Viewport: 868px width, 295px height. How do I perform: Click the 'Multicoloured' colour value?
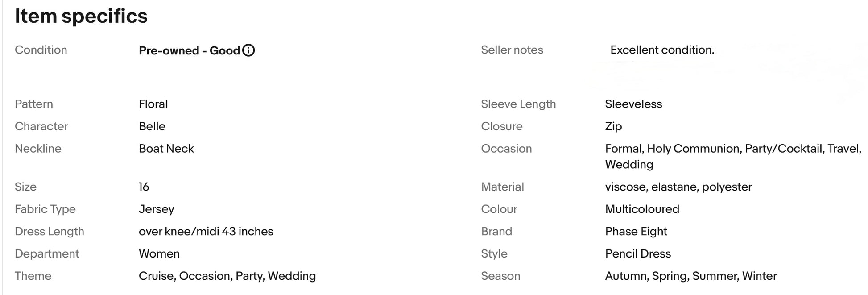642,209
